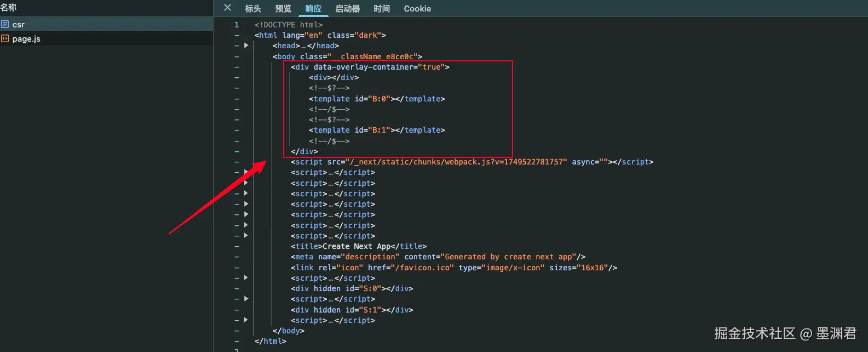Expand the script directly before the title tag

tap(246, 236)
